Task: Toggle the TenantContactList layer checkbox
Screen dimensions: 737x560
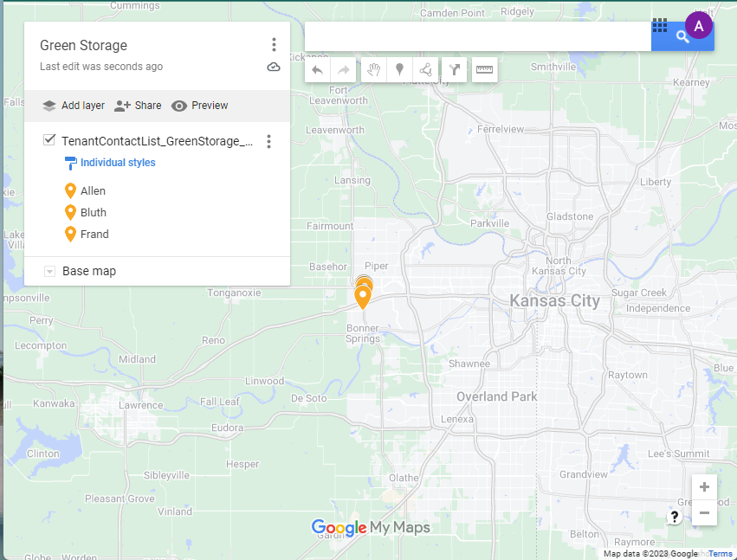Action: 48,140
